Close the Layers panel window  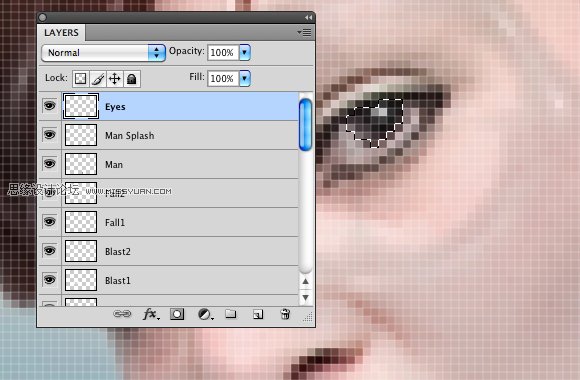(x=43, y=17)
